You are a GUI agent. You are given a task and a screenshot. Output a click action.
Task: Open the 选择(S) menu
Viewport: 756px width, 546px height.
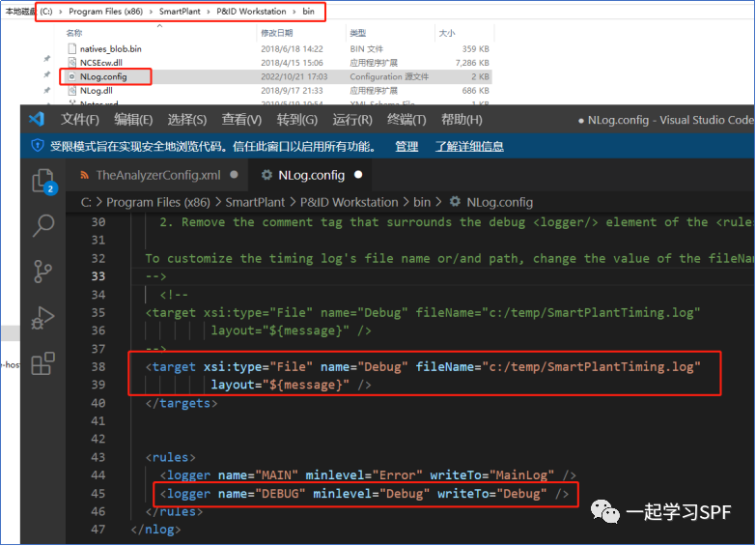(187, 119)
